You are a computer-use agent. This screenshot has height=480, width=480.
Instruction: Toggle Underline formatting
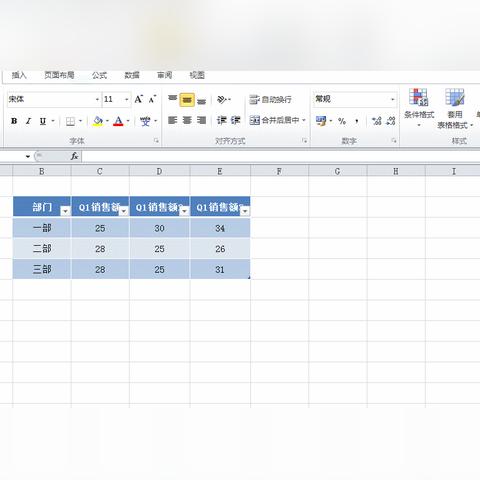43,121
